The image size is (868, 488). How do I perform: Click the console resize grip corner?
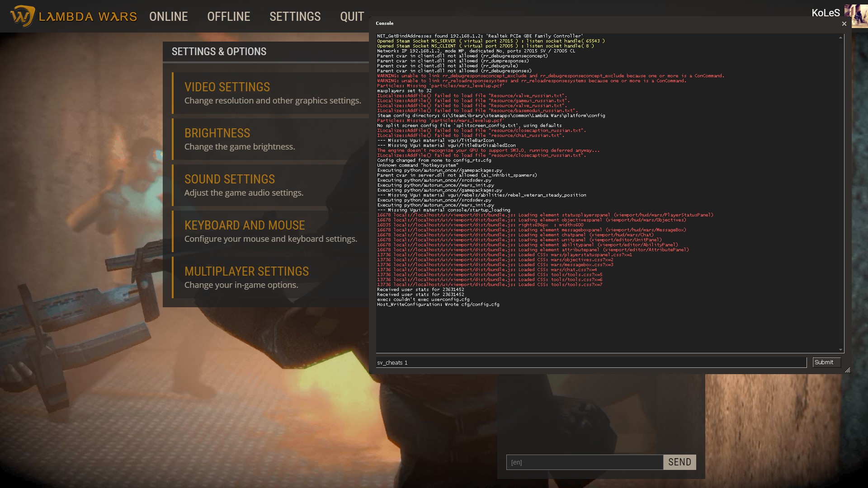pyautogui.click(x=847, y=370)
